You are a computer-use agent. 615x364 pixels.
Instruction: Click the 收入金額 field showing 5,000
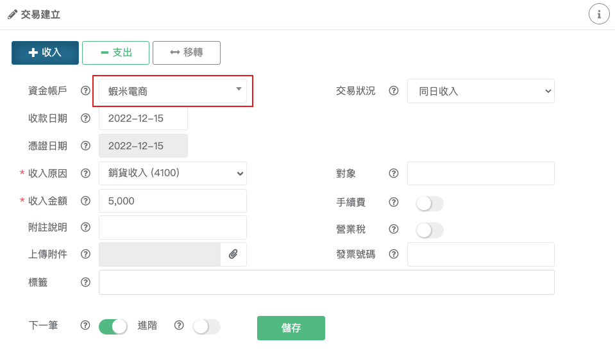173,201
